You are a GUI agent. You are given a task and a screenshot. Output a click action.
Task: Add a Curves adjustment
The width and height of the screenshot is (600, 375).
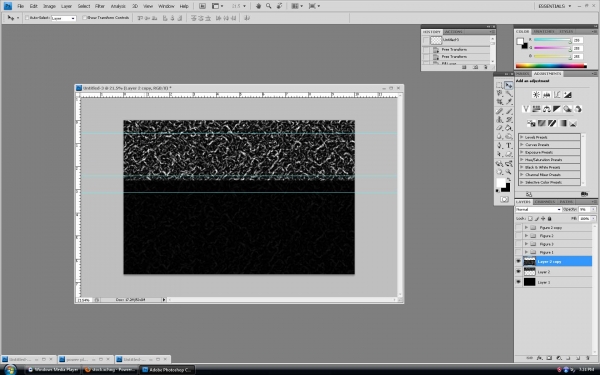coord(557,95)
